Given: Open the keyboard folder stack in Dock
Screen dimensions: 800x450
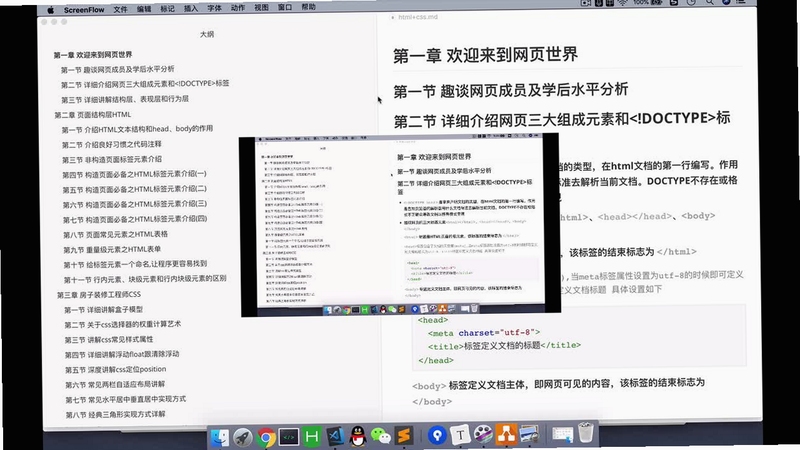Looking at the screenshot, I should pyautogui.click(x=563, y=434).
